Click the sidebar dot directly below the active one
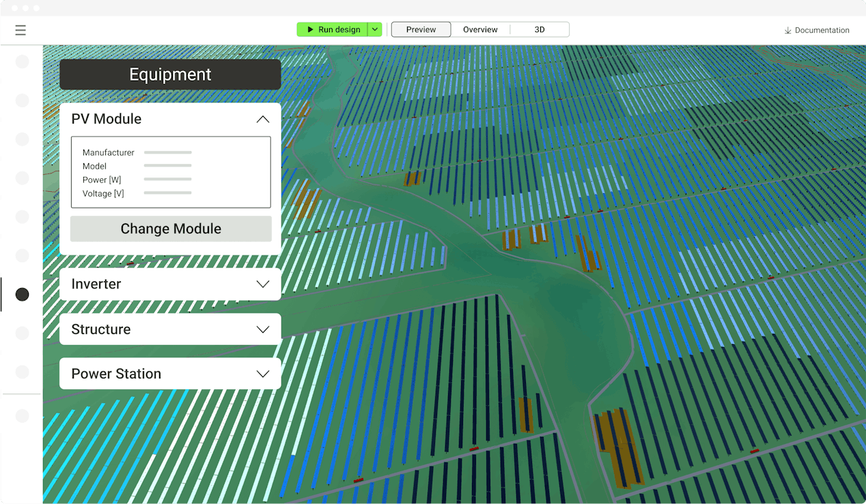The image size is (866, 504). pos(23,333)
